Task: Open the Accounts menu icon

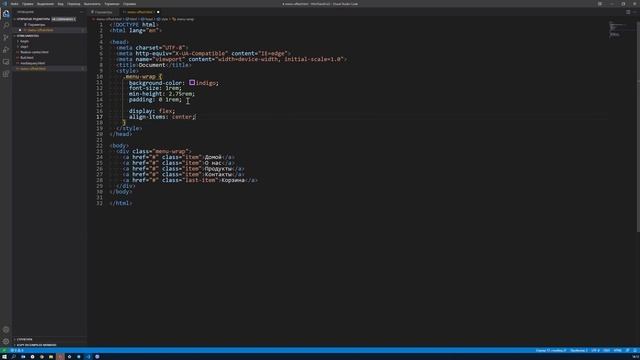Action: [x=6, y=329]
